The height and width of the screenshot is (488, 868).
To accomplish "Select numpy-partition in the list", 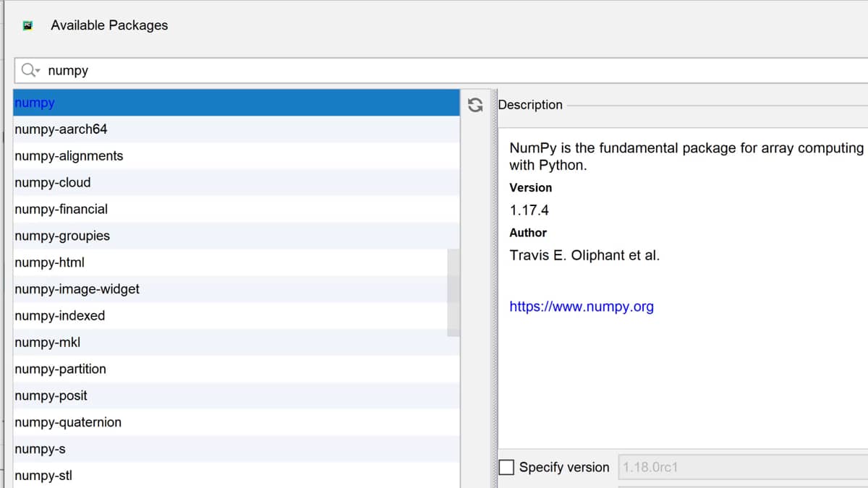I will (237, 369).
